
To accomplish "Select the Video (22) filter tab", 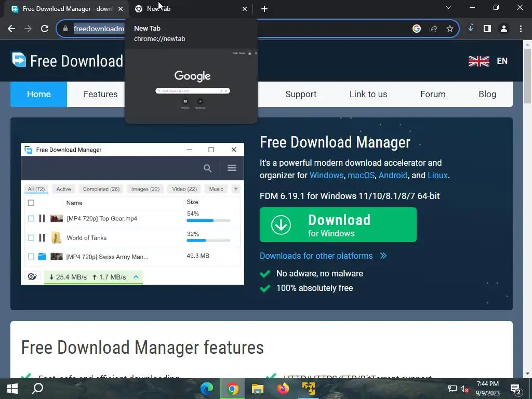I will click(x=184, y=189).
